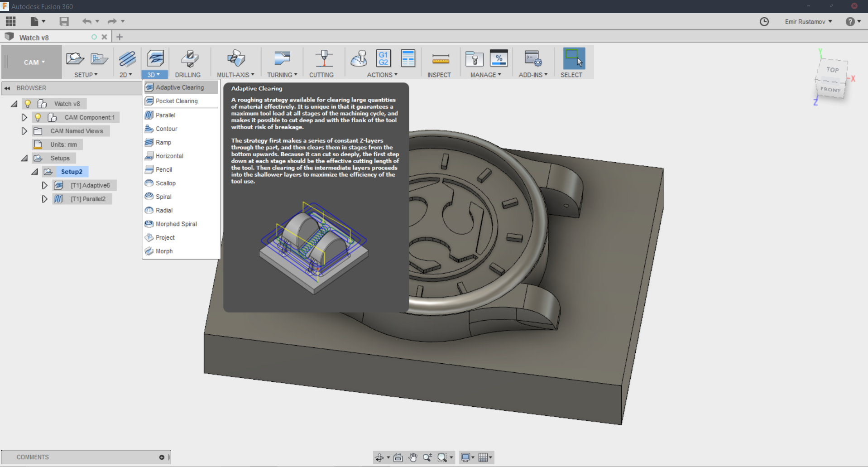The height and width of the screenshot is (467, 868).
Task: Open the ACTIONS dropdown menu
Action: (382, 75)
